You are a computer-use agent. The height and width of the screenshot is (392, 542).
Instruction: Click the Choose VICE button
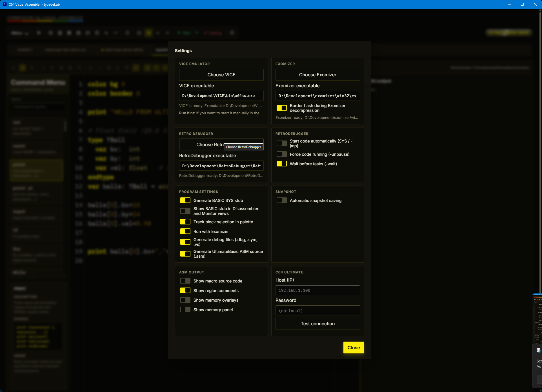221,75
